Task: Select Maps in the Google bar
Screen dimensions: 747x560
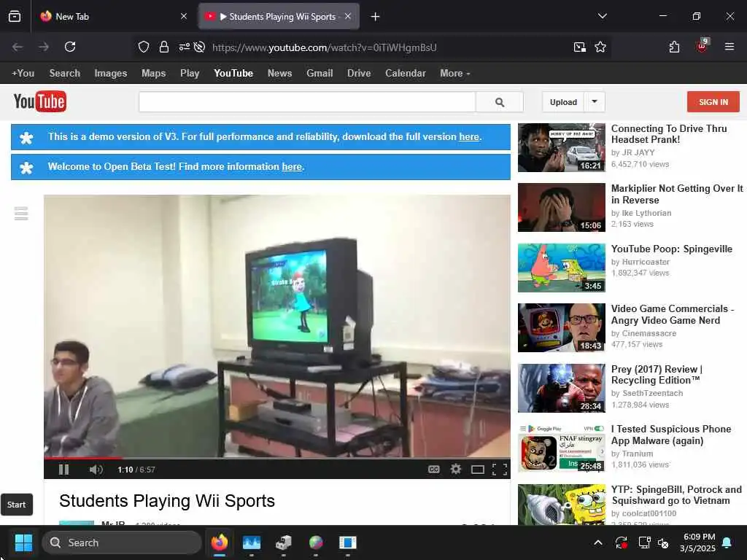Action: [x=153, y=74]
